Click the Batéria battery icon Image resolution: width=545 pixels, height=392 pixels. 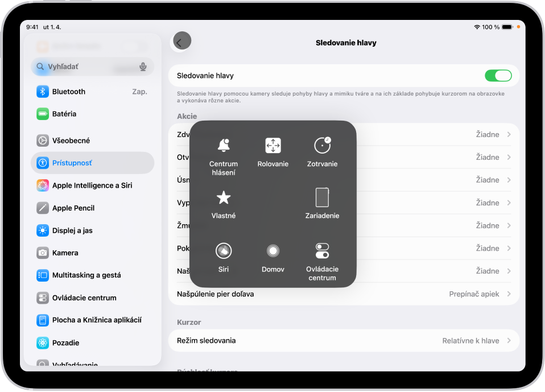click(x=42, y=114)
